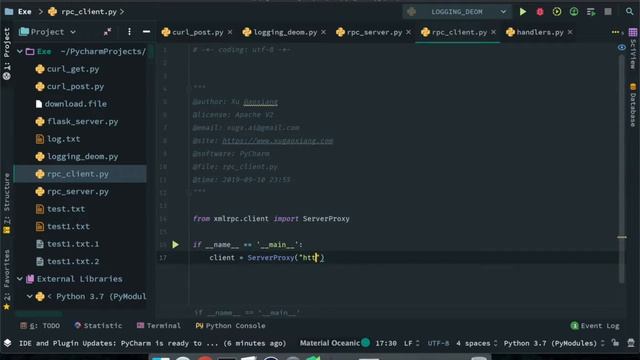This screenshot has height=360, width=640.
Task: Hide the Project tool window
Action: pos(147,32)
